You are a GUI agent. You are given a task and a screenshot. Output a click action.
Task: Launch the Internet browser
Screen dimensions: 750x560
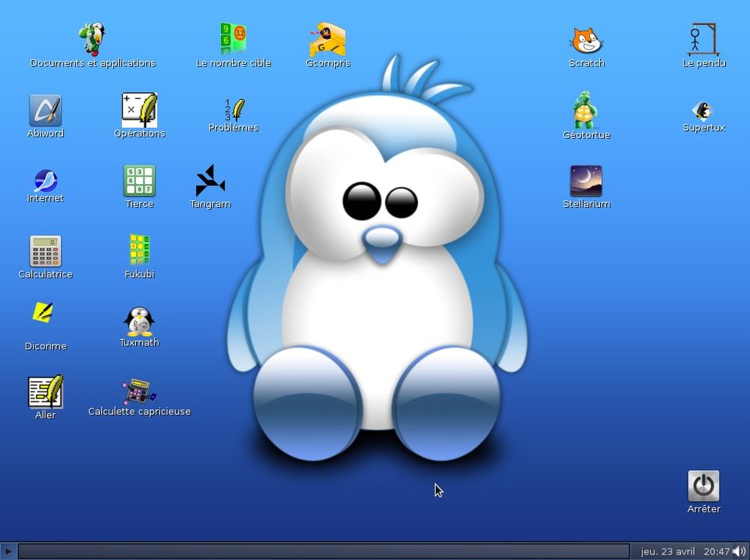pyautogui.click(x=45, y=181)
